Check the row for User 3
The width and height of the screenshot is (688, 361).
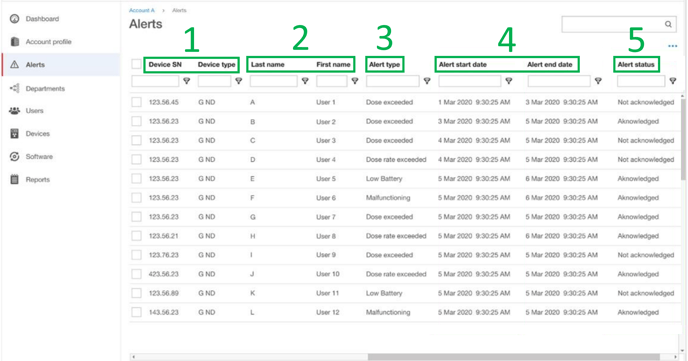pos(136,140)
